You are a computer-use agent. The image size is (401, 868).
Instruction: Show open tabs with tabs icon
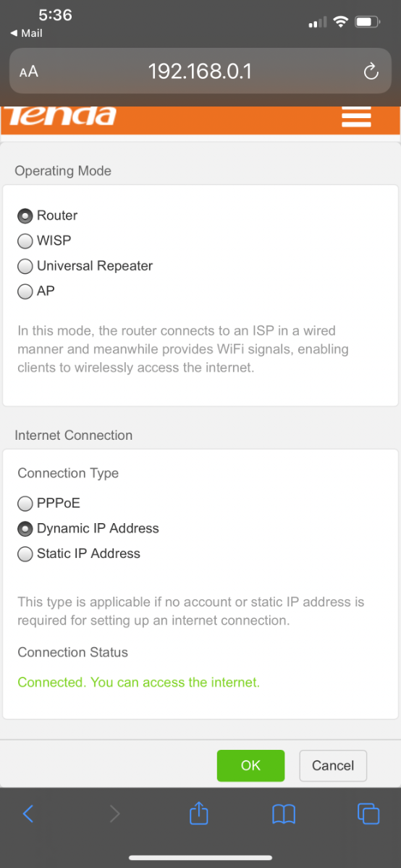[x=369, y=813]
